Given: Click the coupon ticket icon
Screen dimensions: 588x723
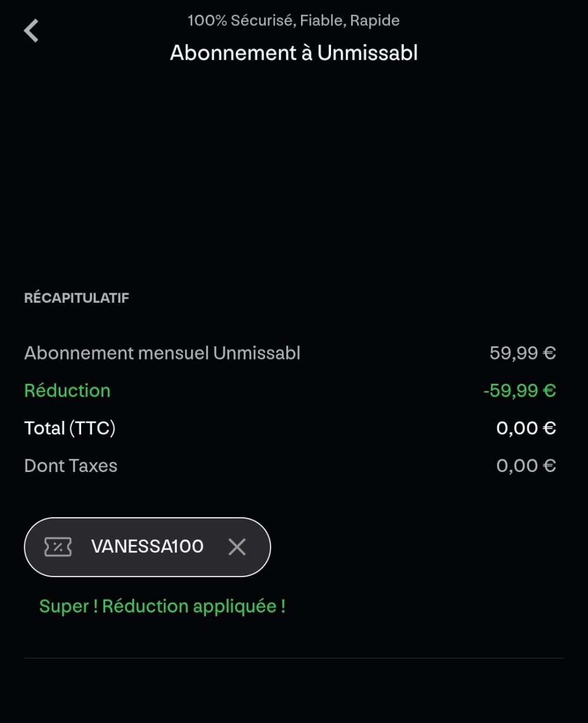Looking at the screenshot, I should coord(58,547).
